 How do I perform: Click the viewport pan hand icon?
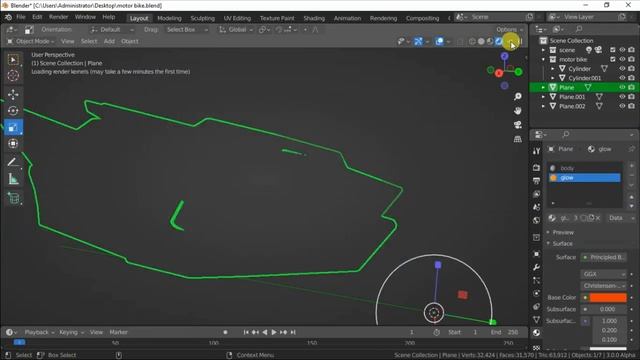point(518,111)
